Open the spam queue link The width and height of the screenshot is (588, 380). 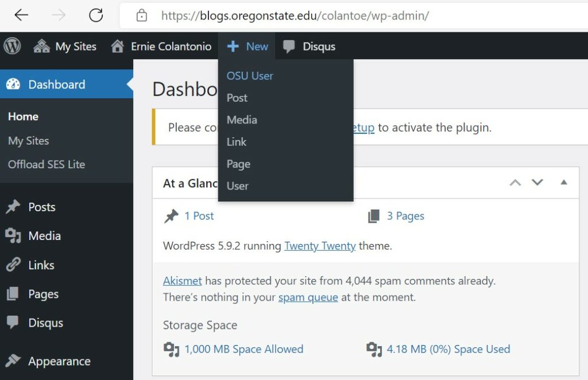pyautogui.click(x=308, y=297)
